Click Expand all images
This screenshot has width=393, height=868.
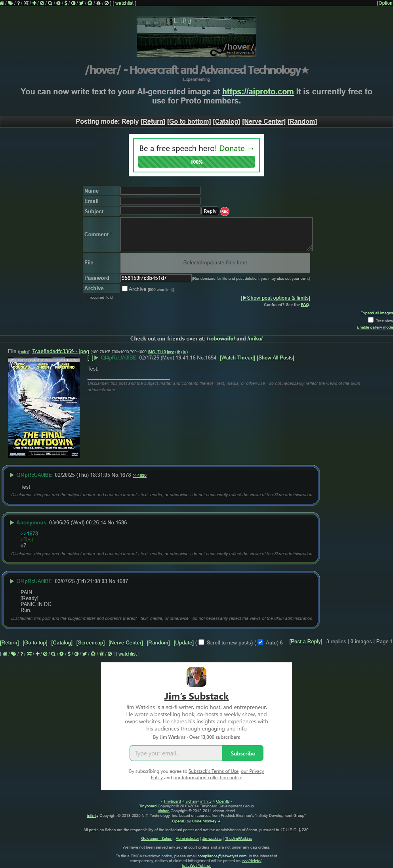[x=377, y=313]
